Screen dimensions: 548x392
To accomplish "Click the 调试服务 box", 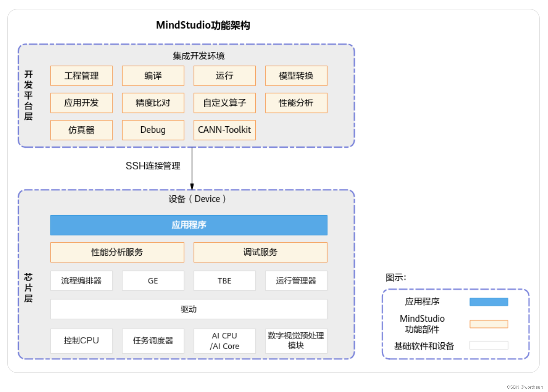I will point(260,252).
